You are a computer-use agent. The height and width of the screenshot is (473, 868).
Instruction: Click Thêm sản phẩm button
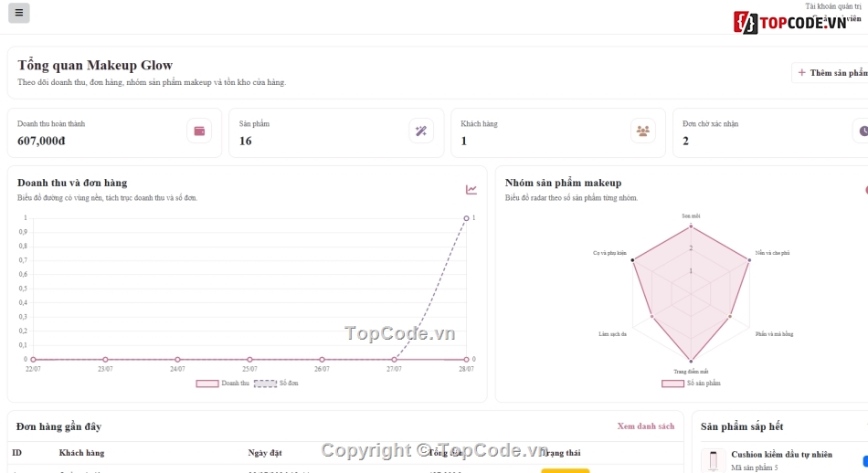click(x=832, y=73)
